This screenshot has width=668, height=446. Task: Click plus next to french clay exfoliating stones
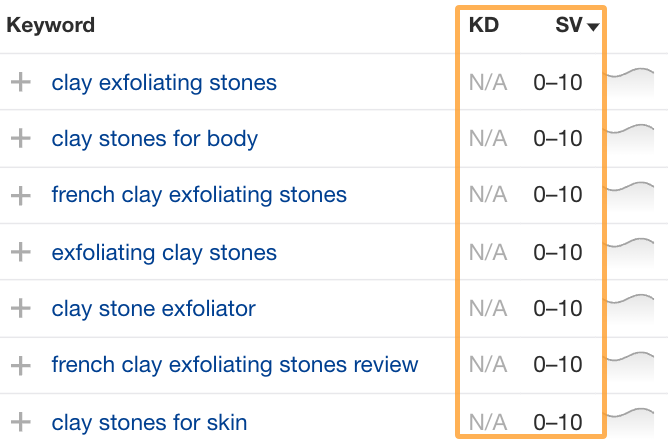pos(21,195)
